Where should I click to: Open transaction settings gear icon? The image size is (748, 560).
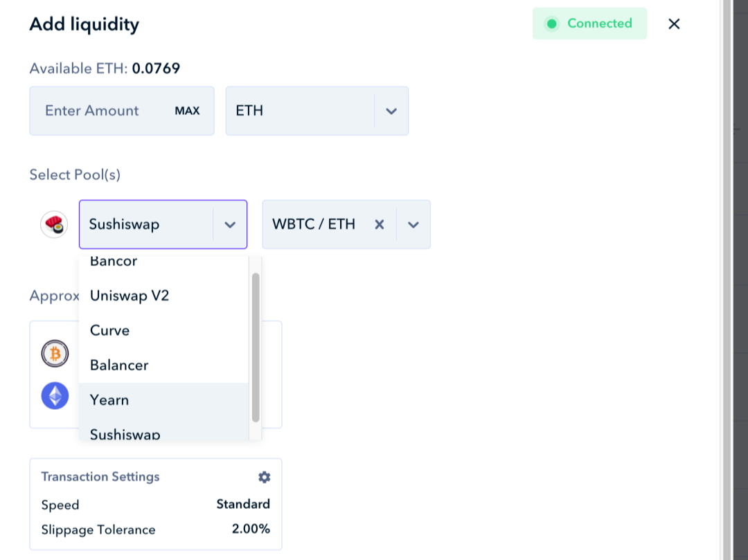coord(264,477)
